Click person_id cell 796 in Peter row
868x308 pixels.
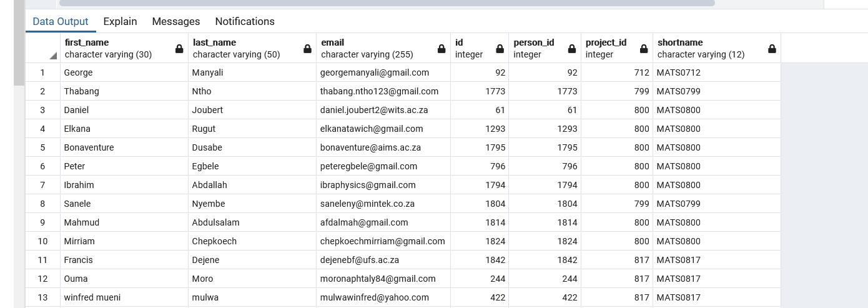(x=545, y=166)
